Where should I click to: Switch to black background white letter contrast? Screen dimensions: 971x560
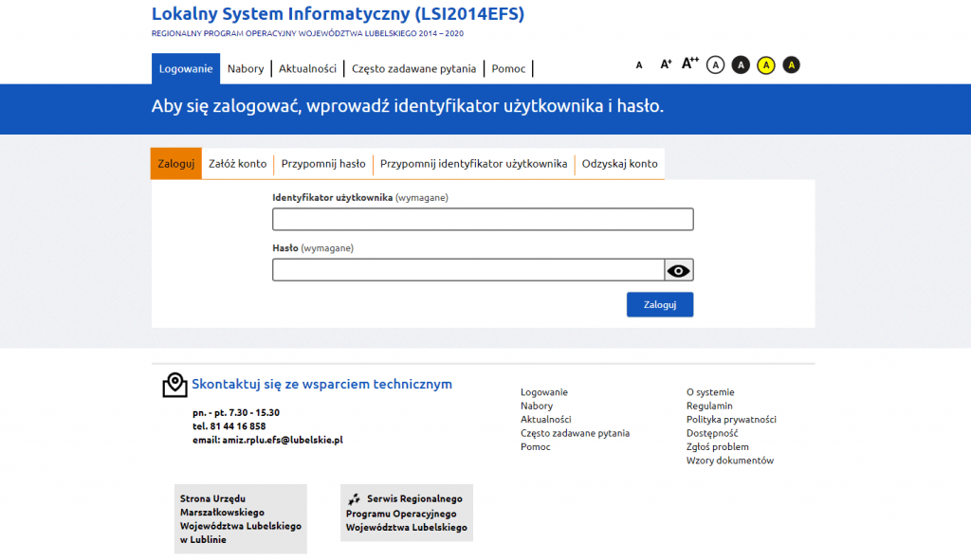pos(742,64)
